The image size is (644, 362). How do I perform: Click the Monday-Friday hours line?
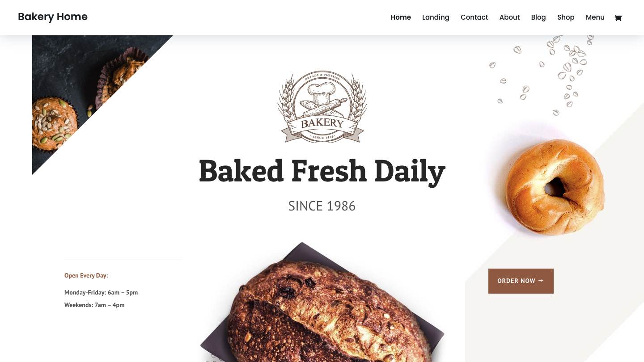pyautogui.click(x=101, y=293)
